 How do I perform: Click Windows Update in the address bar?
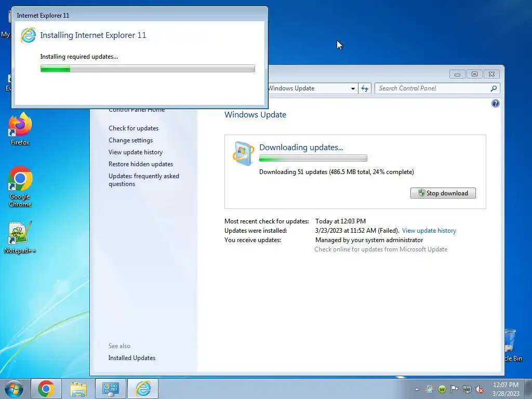[x=292, y=88]
